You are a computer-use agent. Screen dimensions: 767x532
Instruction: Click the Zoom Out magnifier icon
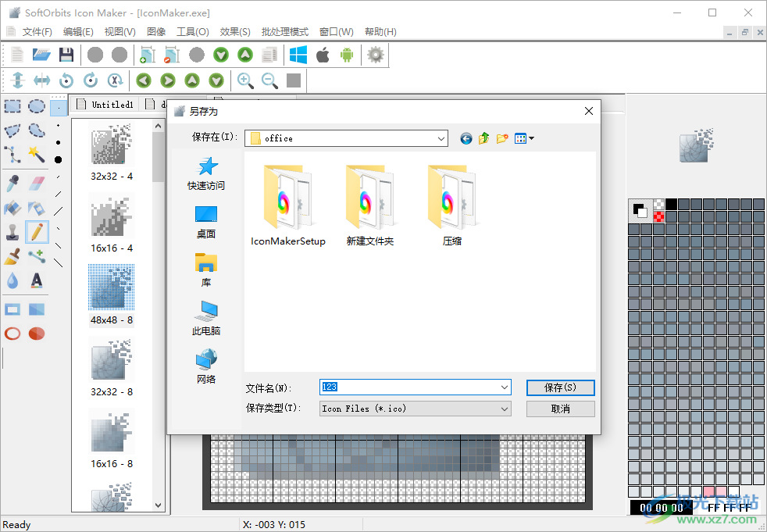pos(269,80)
